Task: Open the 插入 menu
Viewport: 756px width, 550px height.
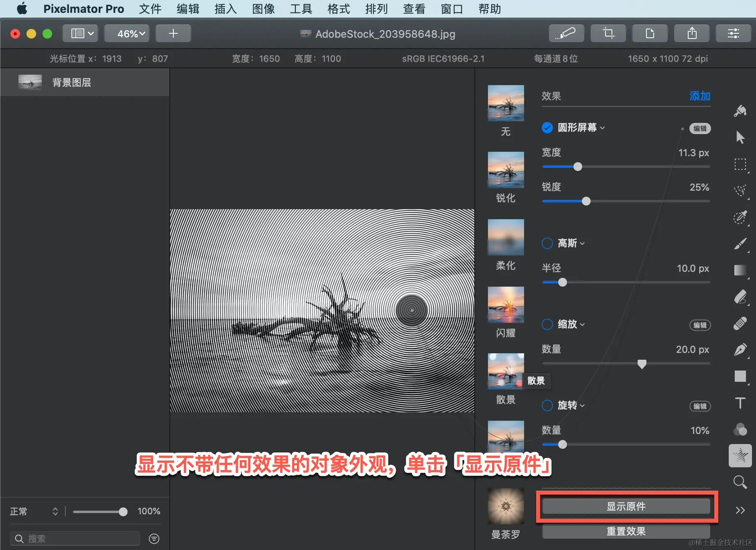Action: click(x=226, y=9)
